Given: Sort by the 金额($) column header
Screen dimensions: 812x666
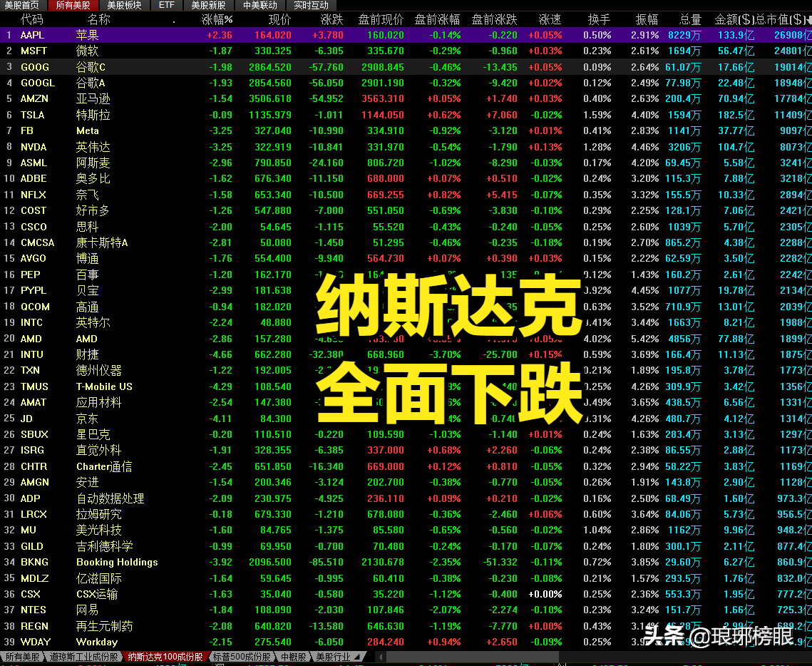Looking at the screenshot, I should (x=734, y=20).
